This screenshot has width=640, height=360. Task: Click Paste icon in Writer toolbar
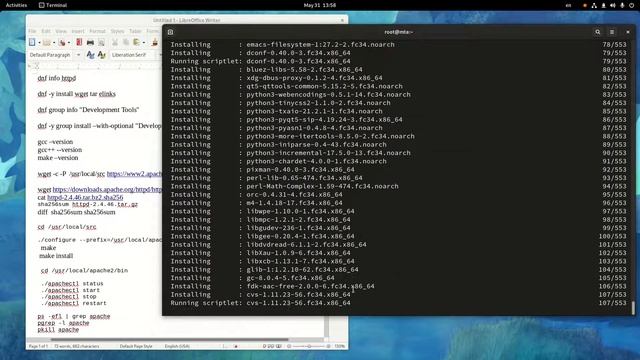(137, 42)
